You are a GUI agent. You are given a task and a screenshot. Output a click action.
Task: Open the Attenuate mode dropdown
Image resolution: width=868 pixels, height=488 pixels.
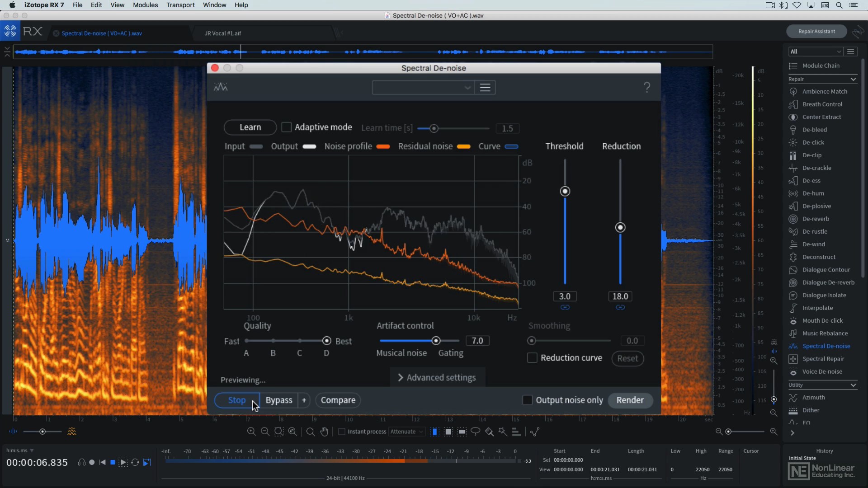(406, 432)
